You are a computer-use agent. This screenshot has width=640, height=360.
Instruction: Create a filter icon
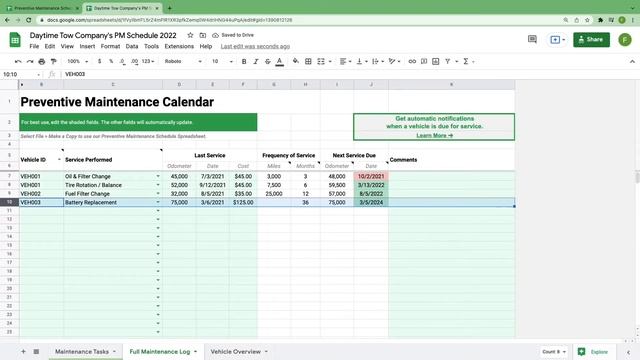click(448, 61)
